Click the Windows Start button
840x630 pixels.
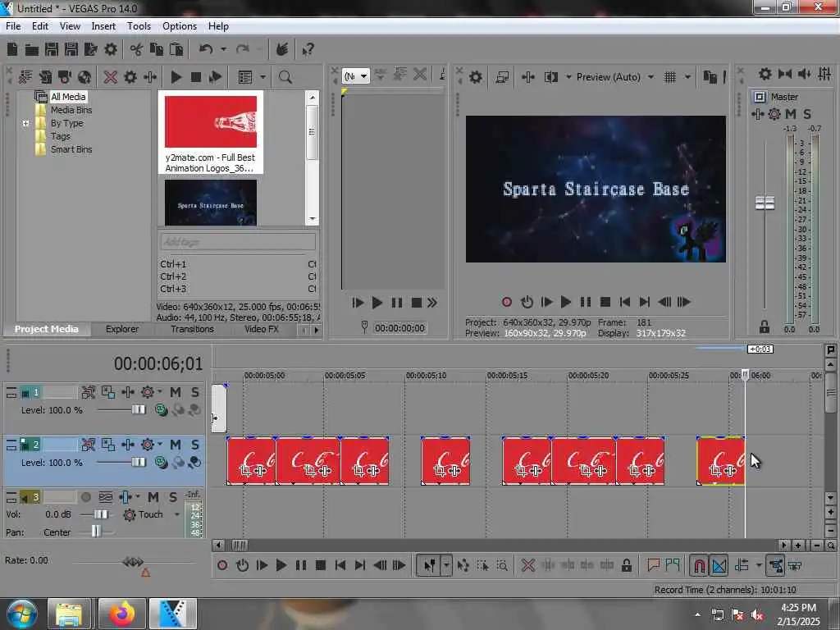click(x=22, y=614)
